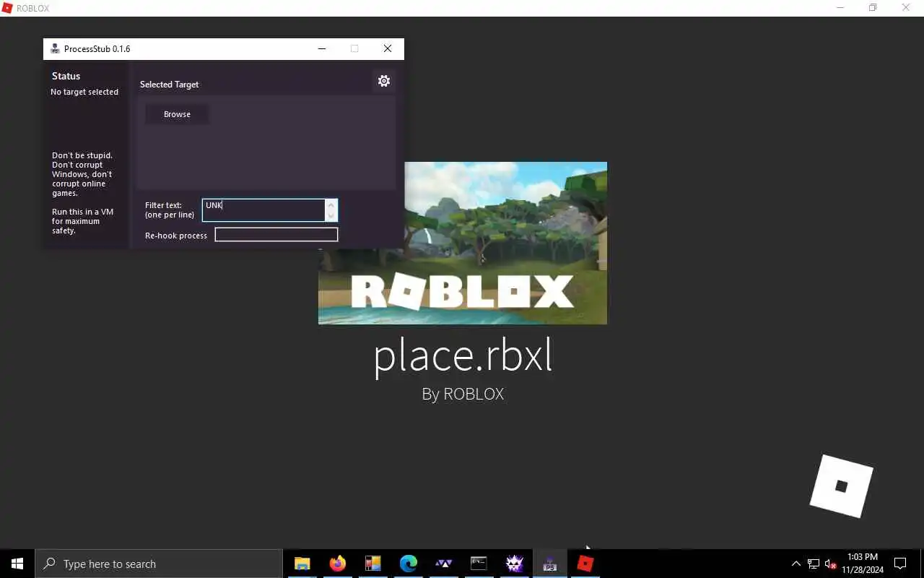Open the Windows Start menu
This screenshot has height=578, width=924.
coord(17,564)
